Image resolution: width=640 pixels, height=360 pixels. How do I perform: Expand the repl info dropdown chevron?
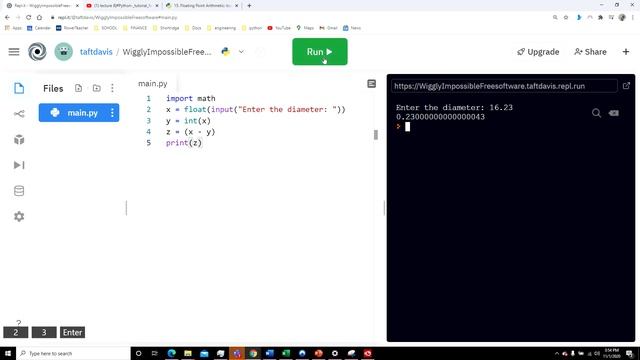(241, 52)
